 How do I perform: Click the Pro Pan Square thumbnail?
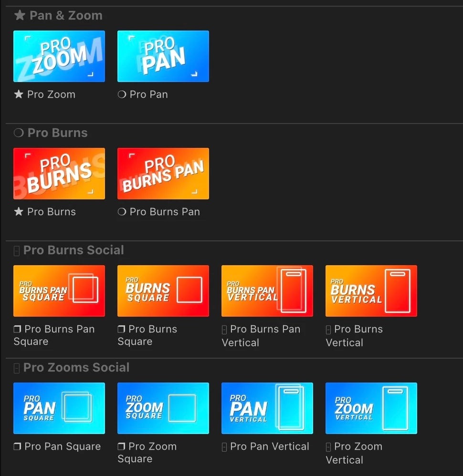coord(59,408)
